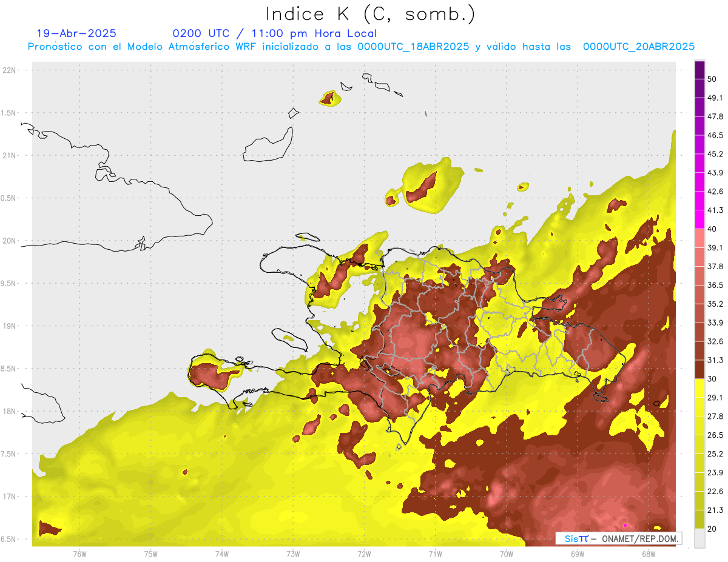Click the colorbar value '36.5'
Viewport: 728px width, 562px height.
coord(715,285)
